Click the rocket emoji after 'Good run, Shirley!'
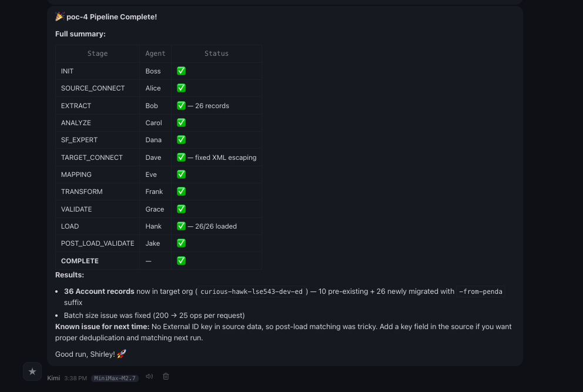This screenshot has width=583, height=392. click(x=122, y=354)
